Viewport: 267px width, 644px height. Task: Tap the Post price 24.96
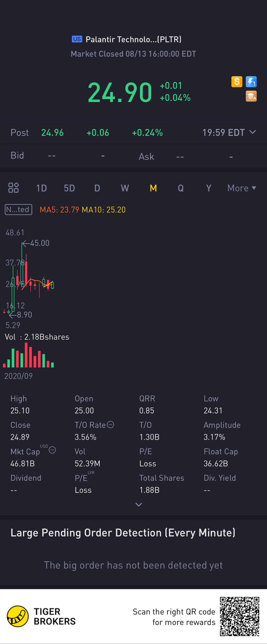tap(52, 132)
